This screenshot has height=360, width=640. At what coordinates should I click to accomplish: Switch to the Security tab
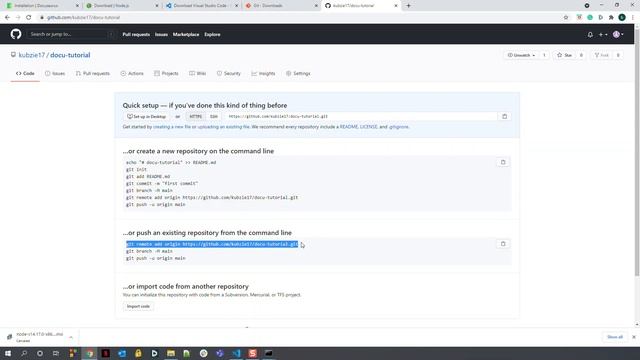229,73
